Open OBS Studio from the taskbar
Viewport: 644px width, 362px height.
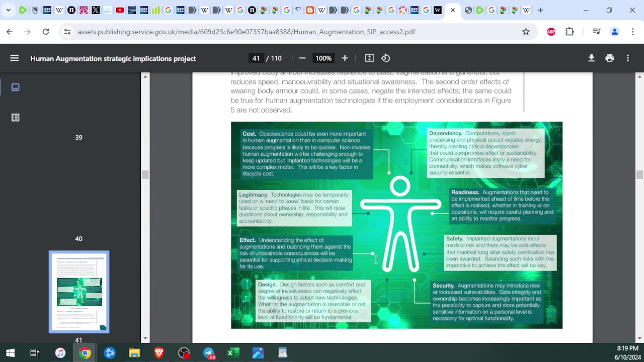(x=184, y=353)
